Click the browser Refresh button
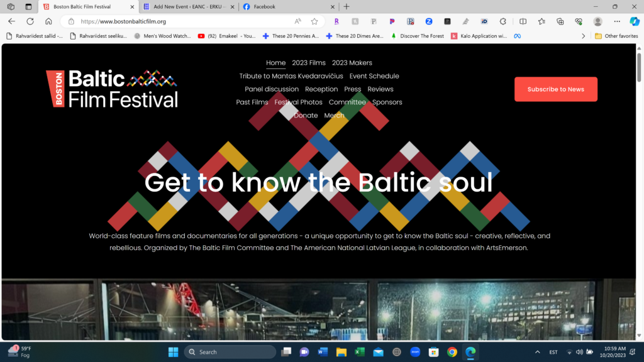644x362 pixels. pos(30,21)
